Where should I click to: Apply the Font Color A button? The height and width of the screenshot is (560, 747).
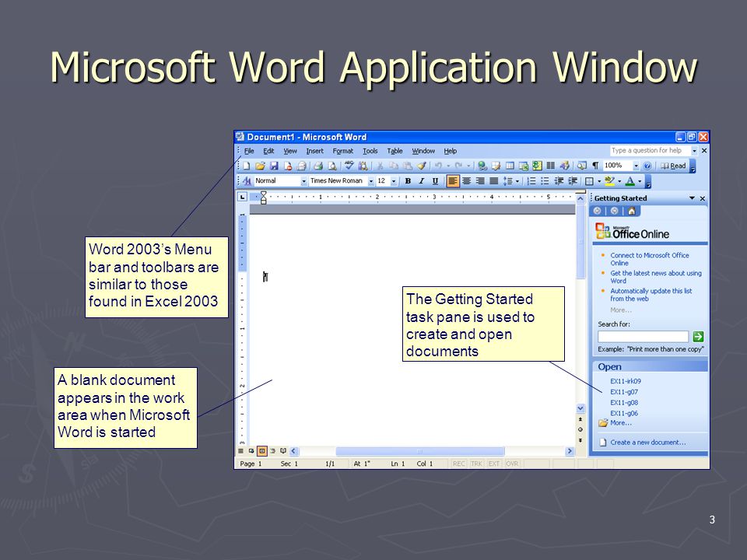pos(630,181)
